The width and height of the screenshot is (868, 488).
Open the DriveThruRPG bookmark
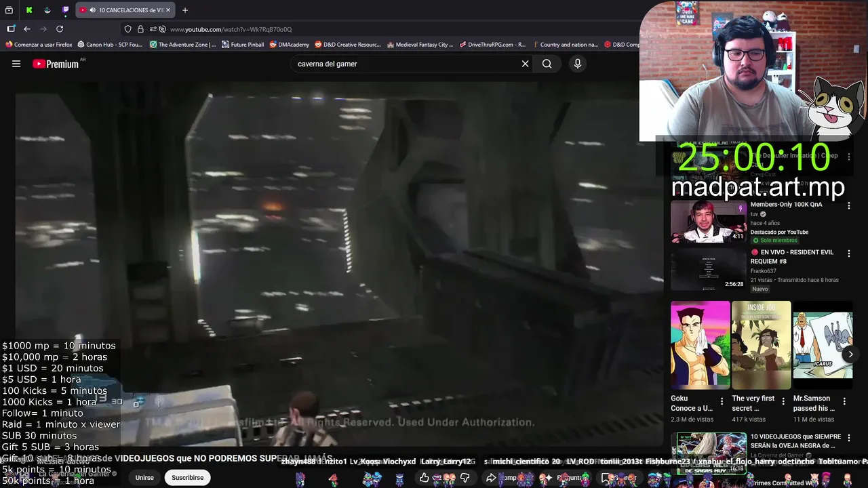(x=492, y=45)
